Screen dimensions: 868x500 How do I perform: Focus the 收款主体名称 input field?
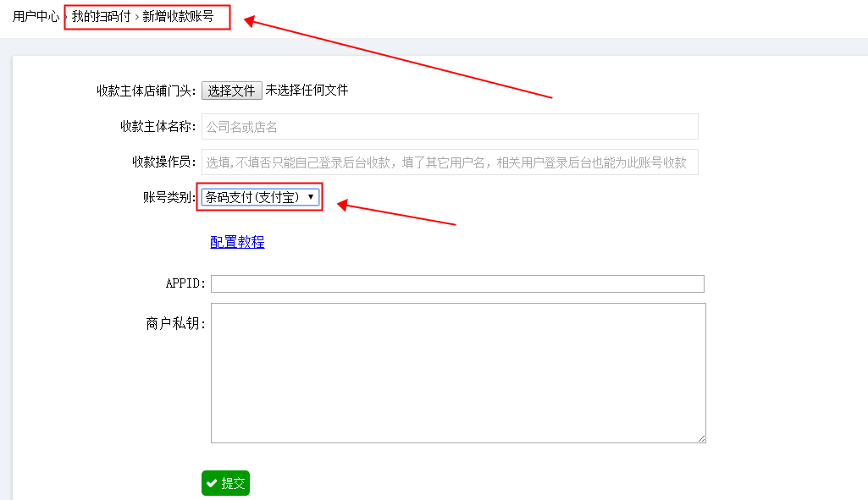tap(450, 127)
